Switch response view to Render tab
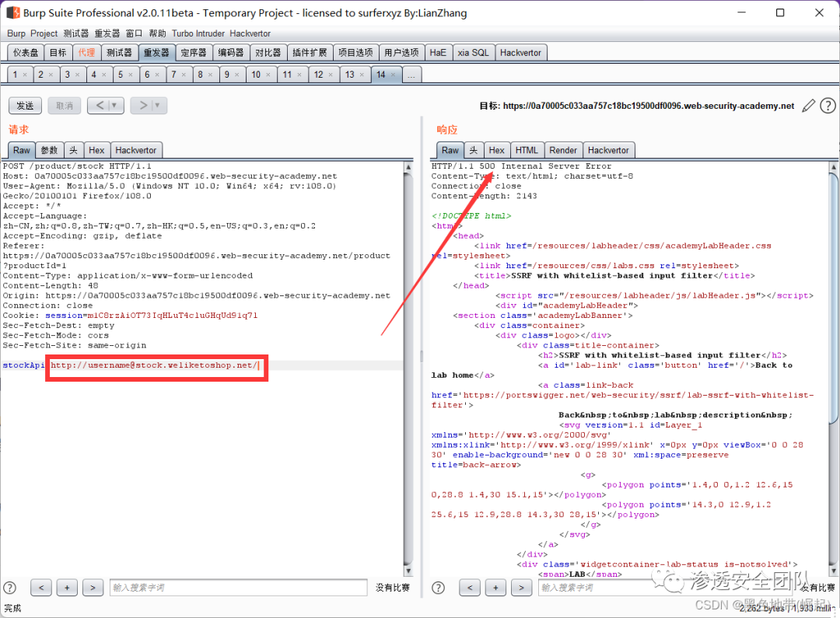 pyautogui.click(x=563, y=151)
